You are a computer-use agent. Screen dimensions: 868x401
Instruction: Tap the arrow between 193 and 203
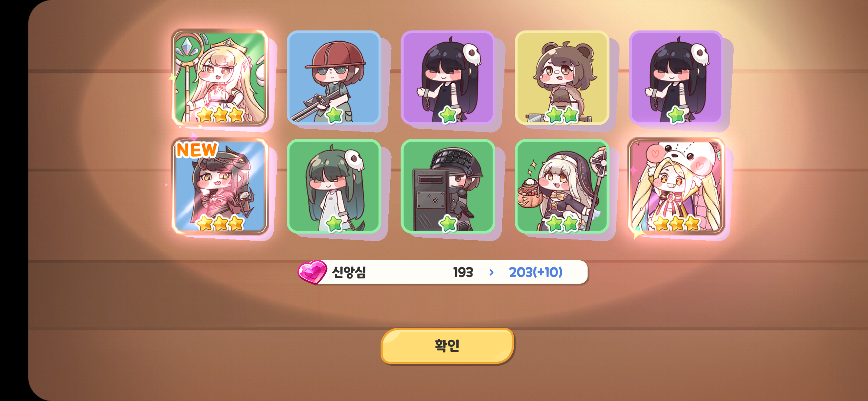tap(491, 272)
